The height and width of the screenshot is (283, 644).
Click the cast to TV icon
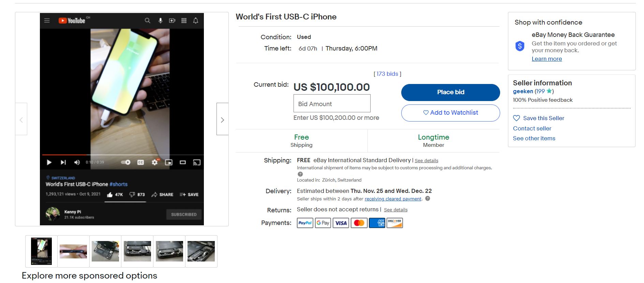197,162
